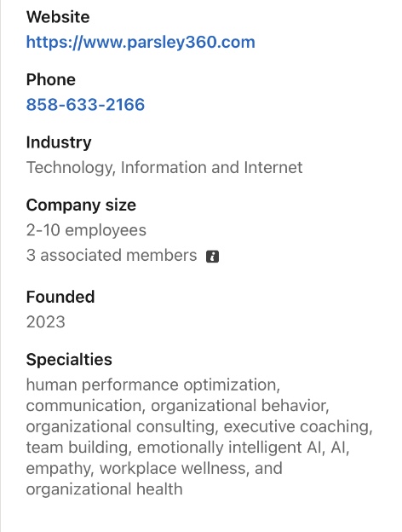Viewport: 402px width, 532px height.
Task: Call the 858-633-2166 phone number link
Action: tap(85, 105)
